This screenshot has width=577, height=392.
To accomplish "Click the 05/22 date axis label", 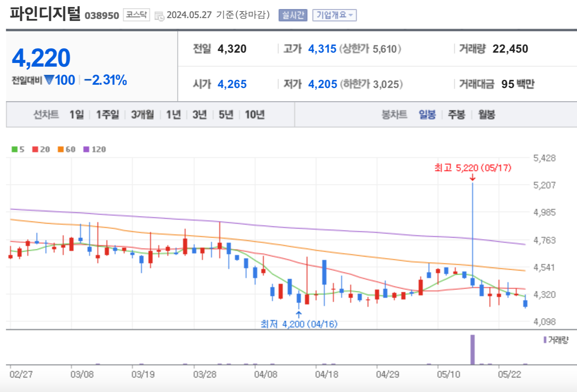I will pos(509,374).
